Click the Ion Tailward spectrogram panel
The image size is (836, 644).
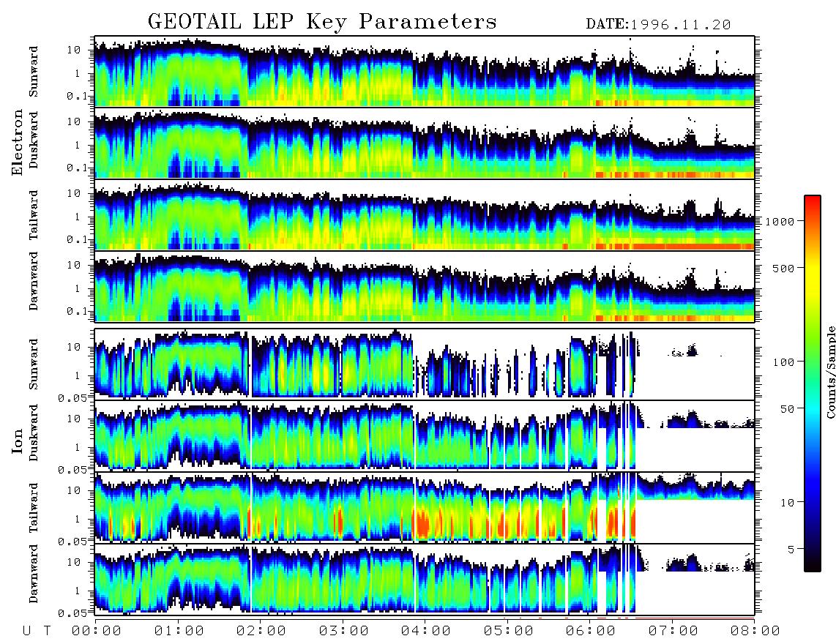425,508
